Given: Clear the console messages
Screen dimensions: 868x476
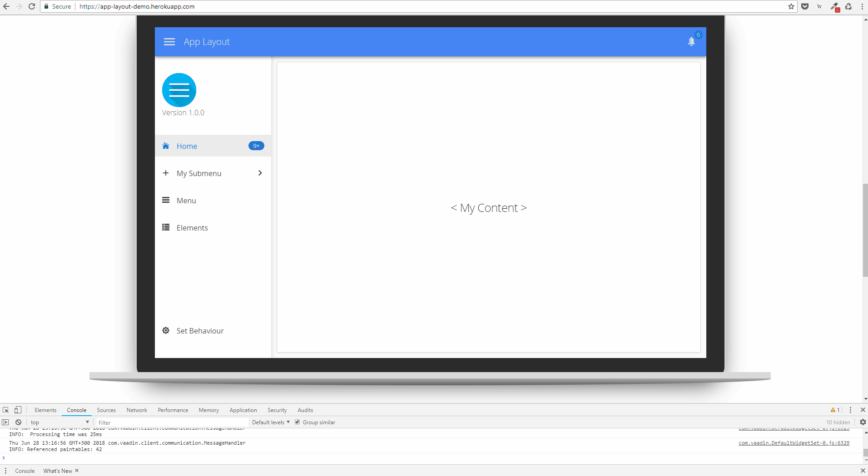Looking at the screenshot, I should point(19,422).
